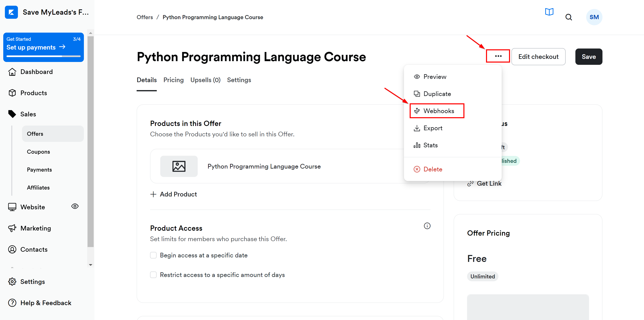Click Save button for the offer
Image resolution: width=644 pixels, height=320 pixels.
coord(589,56)
